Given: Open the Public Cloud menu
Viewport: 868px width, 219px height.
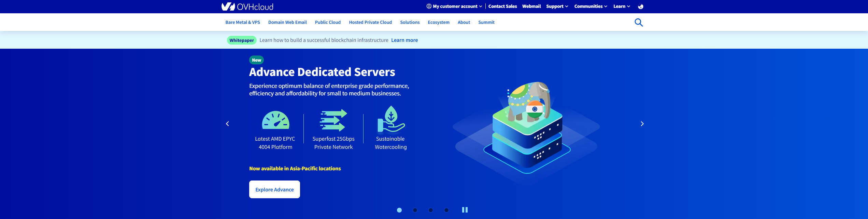Looking at the screenshot, I should click(328, 22).
